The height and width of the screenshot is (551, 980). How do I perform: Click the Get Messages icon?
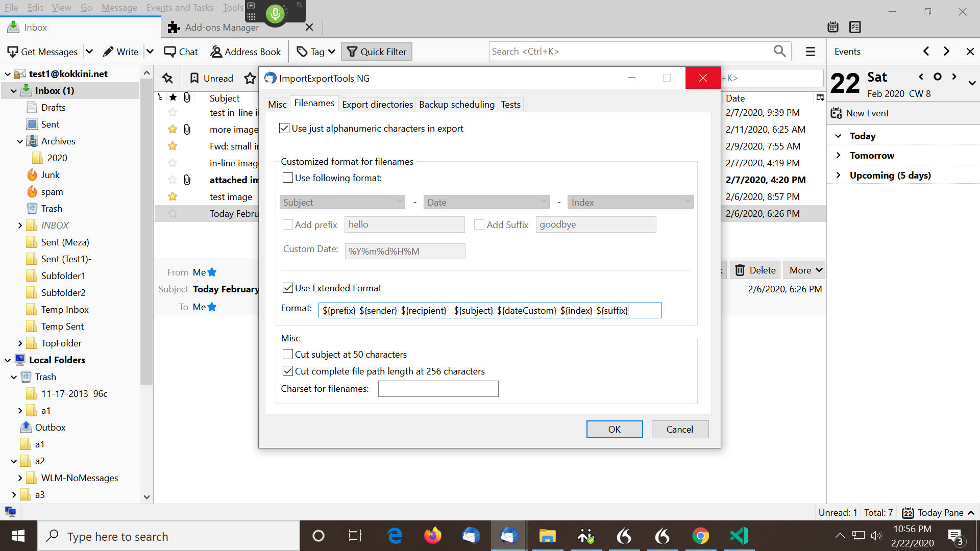tap(42, 51)
